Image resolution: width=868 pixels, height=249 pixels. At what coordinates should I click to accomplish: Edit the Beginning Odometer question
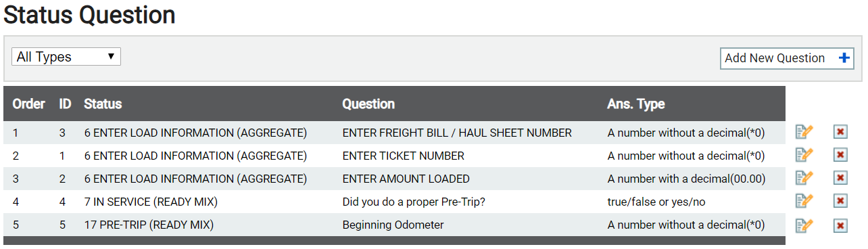coord(804,225)
